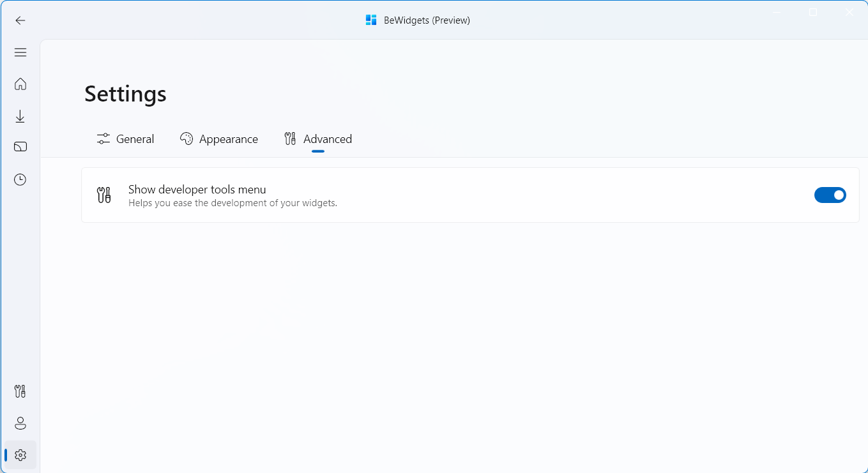Screen dimensions: 868x473
Task: Select the Settings gear in the sidebar
Action: [20, 454]
